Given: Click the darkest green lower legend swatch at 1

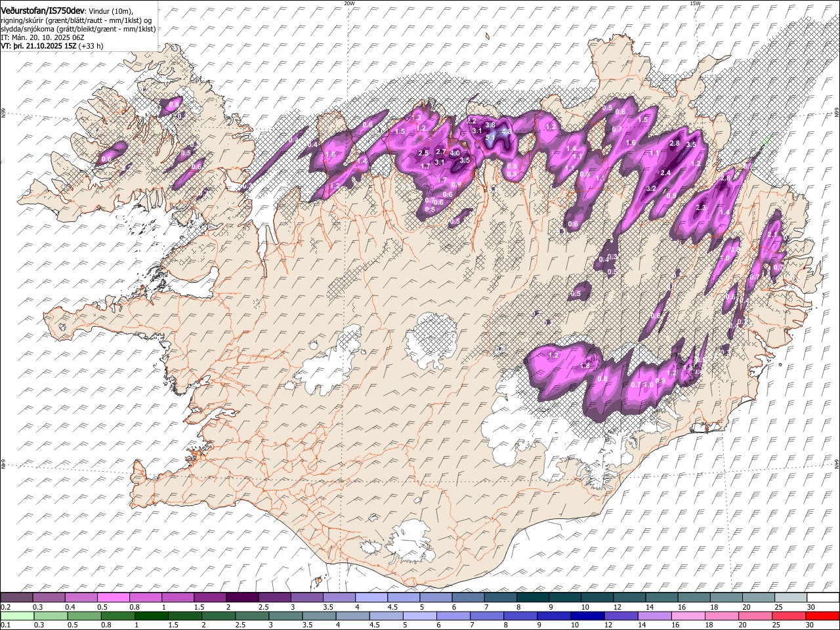Looking at the screenshot, I should click(x=151, y=616).
